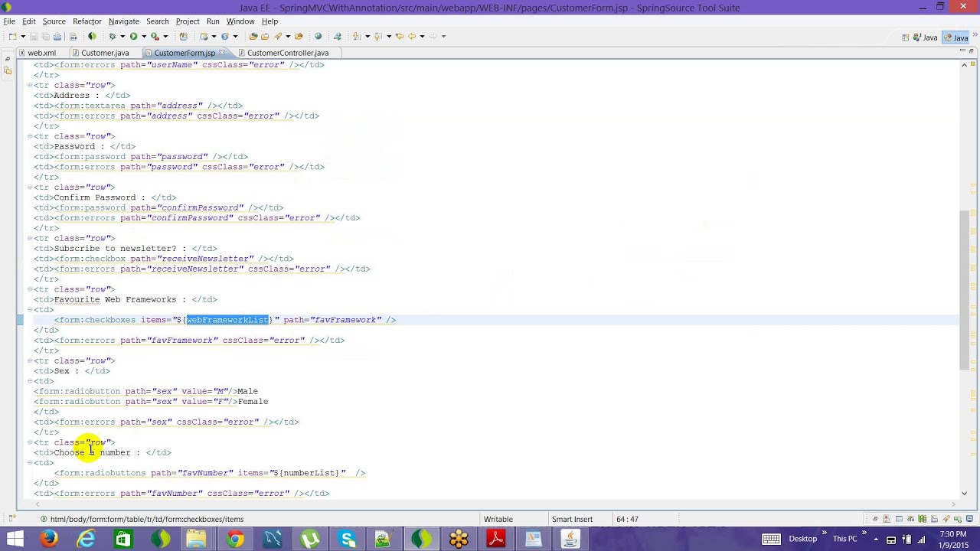The image size is (980, 551).
Task: Click the system clock 7:30 PM
Action: 952,533
